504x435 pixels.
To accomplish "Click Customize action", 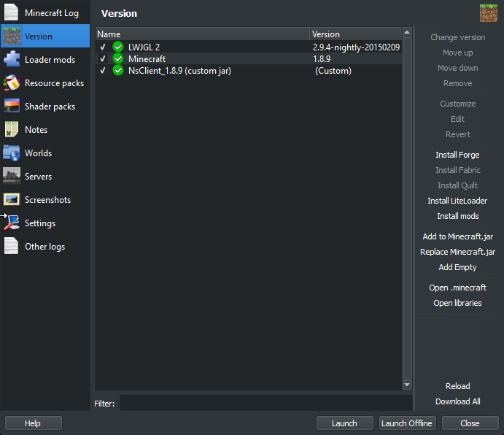I will click(457, 104).
